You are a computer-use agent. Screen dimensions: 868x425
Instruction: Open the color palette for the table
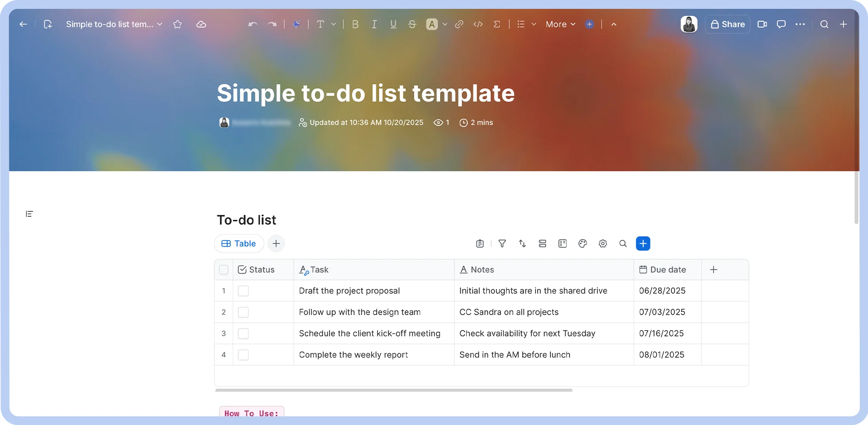(x=582, y=243)
